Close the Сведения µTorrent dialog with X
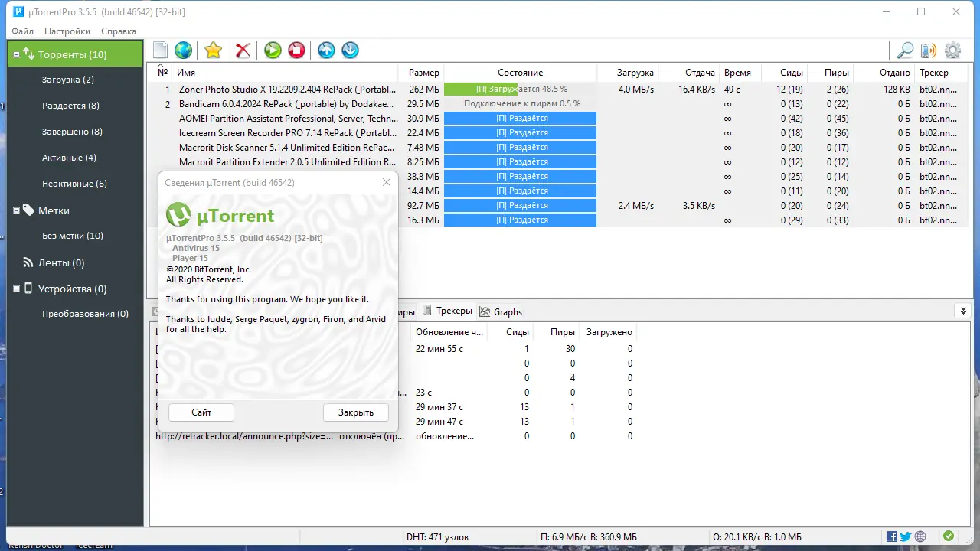Viewport: 980px width, 551px height. [387, 182]
